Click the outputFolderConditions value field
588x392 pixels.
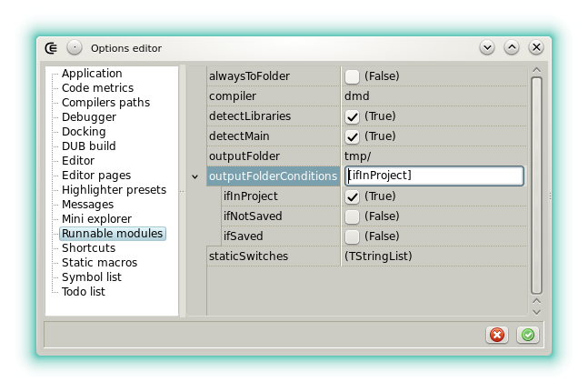pyautogui.click(x=434, y=176)
